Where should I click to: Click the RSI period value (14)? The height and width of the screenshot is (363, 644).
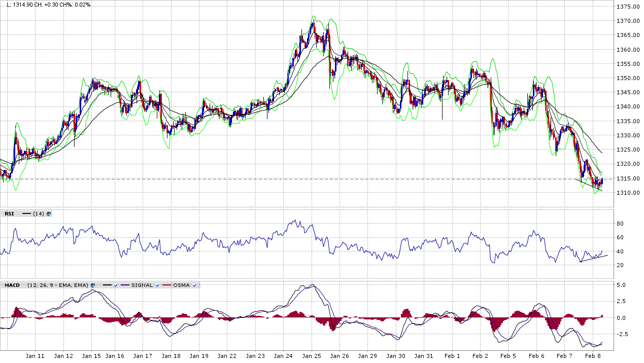tap(38, 214)
